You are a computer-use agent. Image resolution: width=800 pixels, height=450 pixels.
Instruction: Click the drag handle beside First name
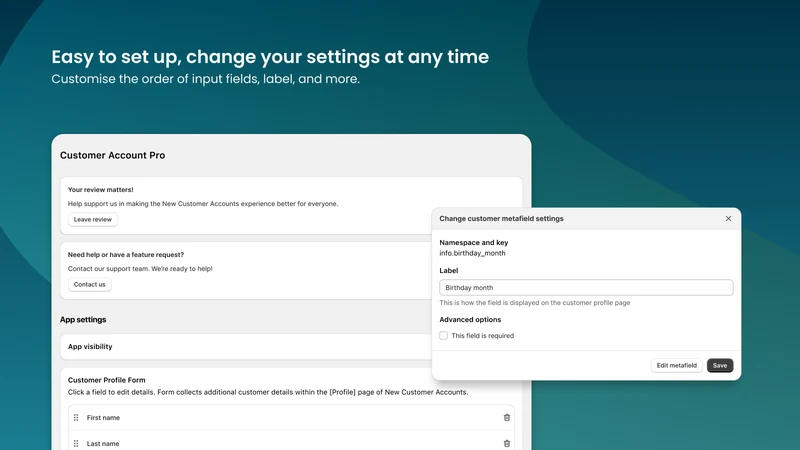point(76,417)
